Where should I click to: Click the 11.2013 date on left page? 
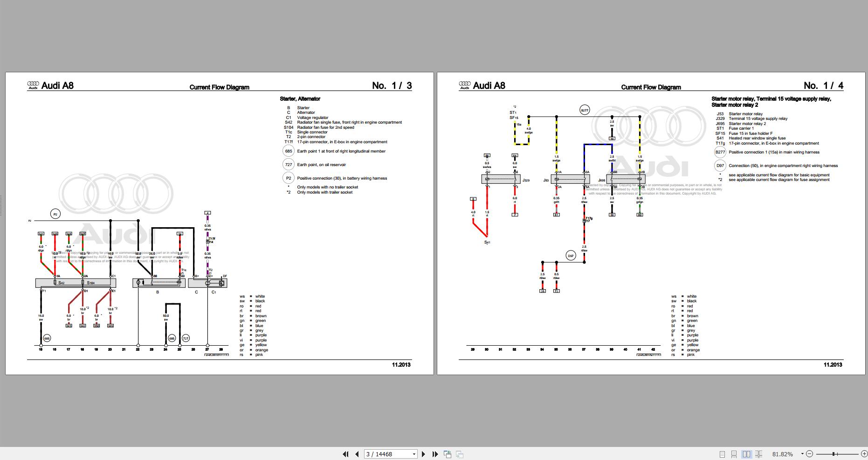[401, 365]
